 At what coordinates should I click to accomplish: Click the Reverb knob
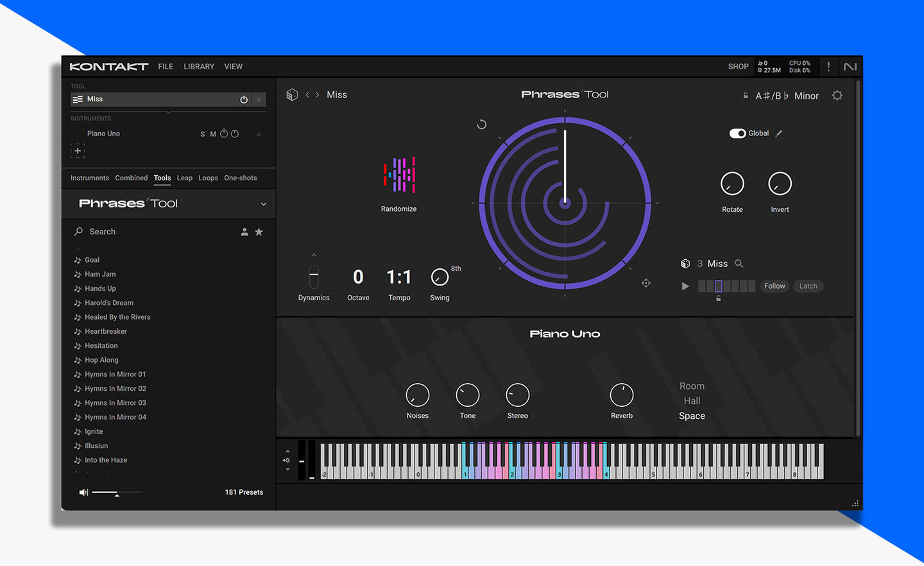coord(622,395)
